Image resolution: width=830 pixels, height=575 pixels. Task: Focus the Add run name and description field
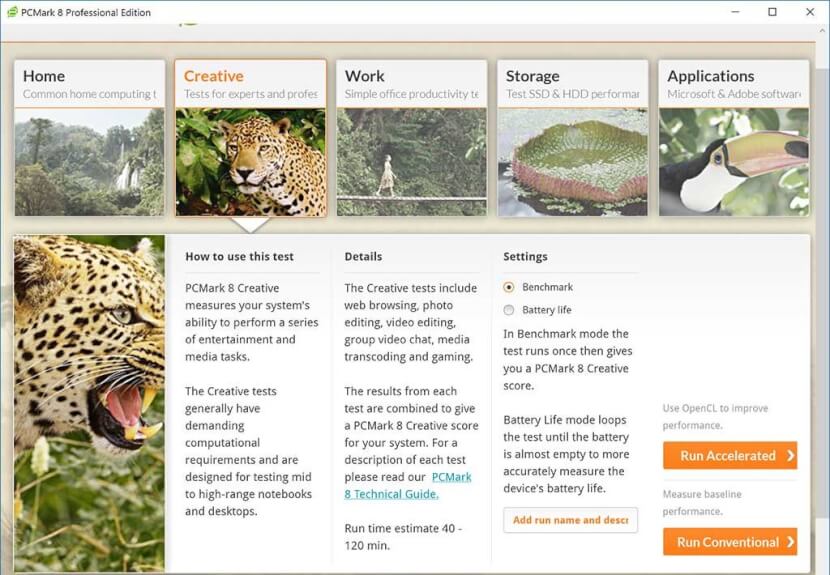click(x=571, y=520)
